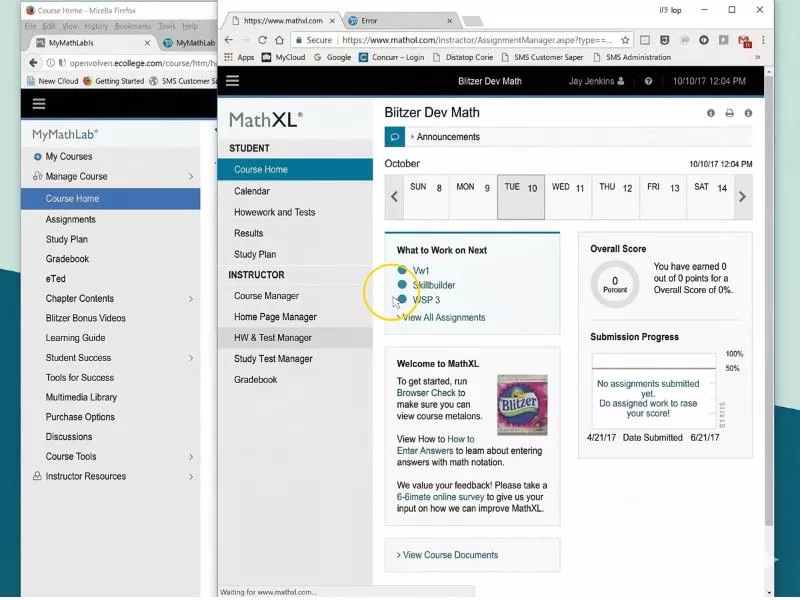The image size is (800, 600).
Task: Open Getting Started bookmark in Firefox
Action: tap(114, 81)
